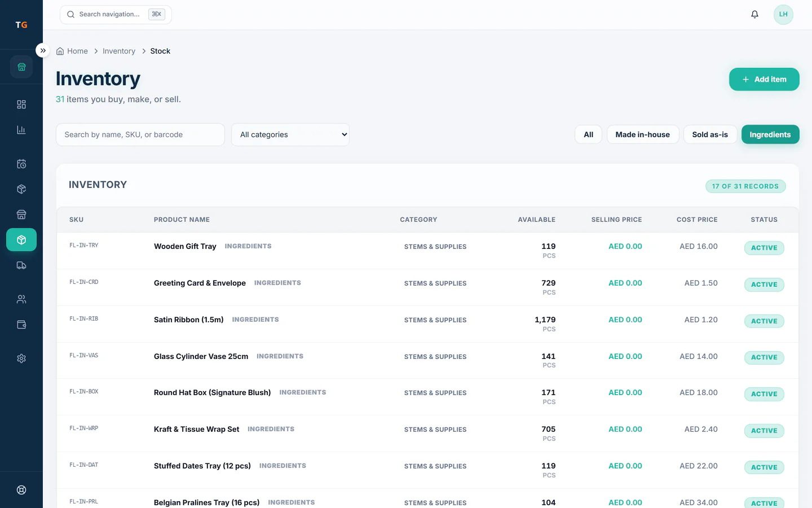Open the Round Hat Box (Signature Blush) product
812x508 pixels.
212,393
